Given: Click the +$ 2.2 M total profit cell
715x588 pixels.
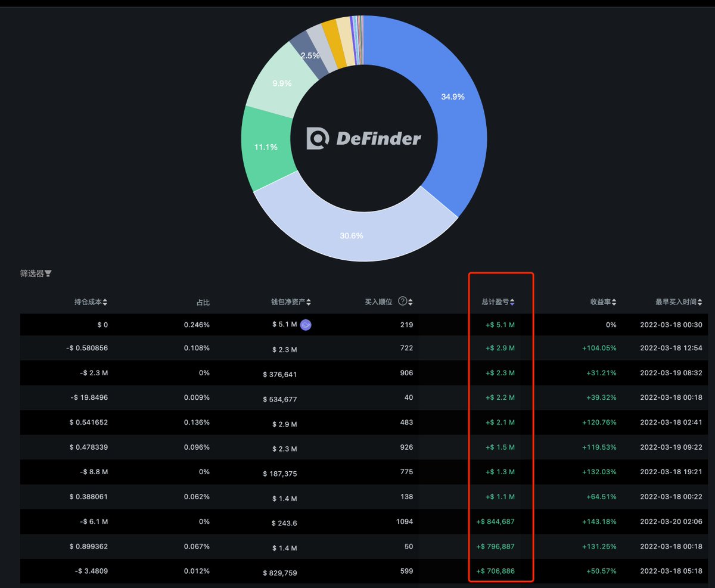Looking at the screenshot, I should (500, 398).
